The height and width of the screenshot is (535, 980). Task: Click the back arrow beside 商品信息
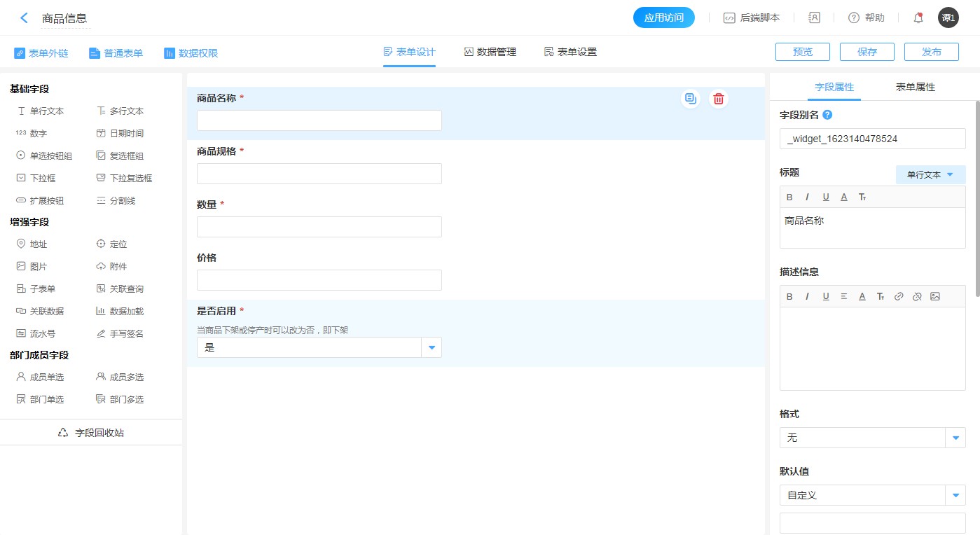(x=25, y=18)
